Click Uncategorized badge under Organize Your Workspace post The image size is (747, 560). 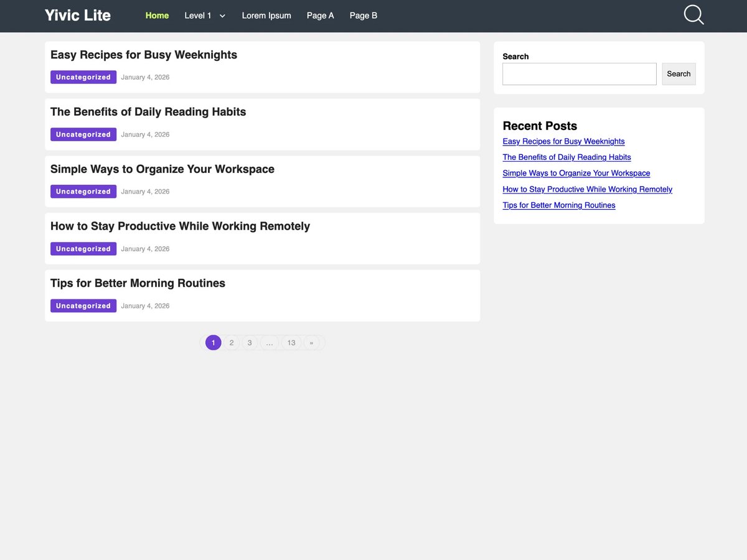(83, 192)
